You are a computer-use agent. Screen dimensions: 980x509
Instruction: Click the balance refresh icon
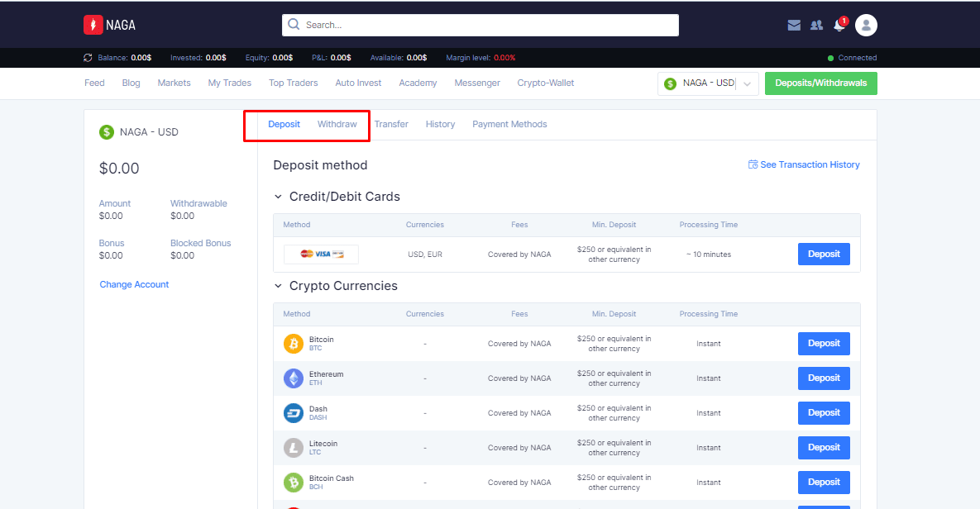(x=88, y=58)
